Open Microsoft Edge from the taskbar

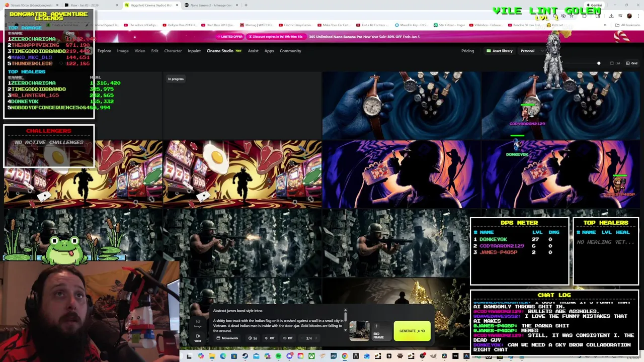(x=223, y=356)
